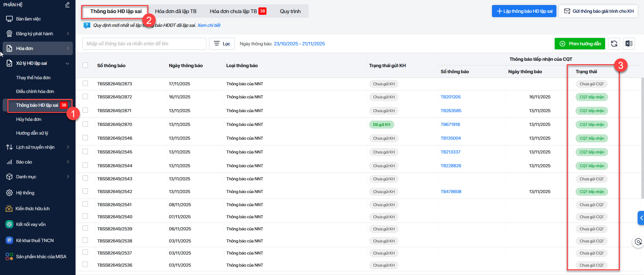Viewport: 644px width, 275px height.
Task: Open Kê khai thuế TNCN icon
Action: 9,240
